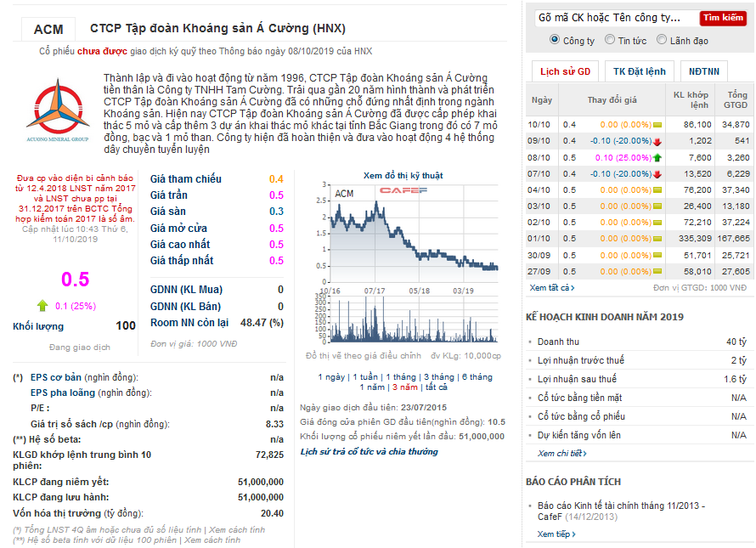Click the Tìm kiếm search button
Image resolution: width=756 pixels, height=548 pixels.
coord(723,18)
